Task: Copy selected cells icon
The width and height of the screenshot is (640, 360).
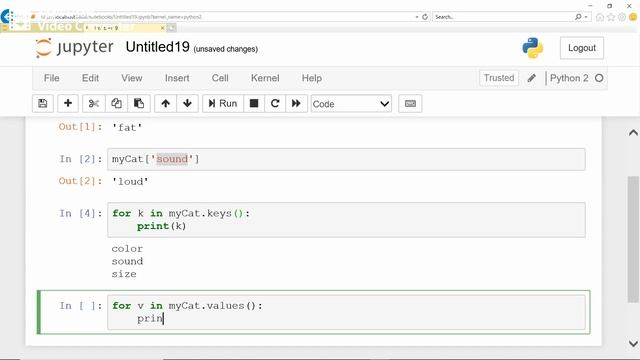Action: (116, 104)
